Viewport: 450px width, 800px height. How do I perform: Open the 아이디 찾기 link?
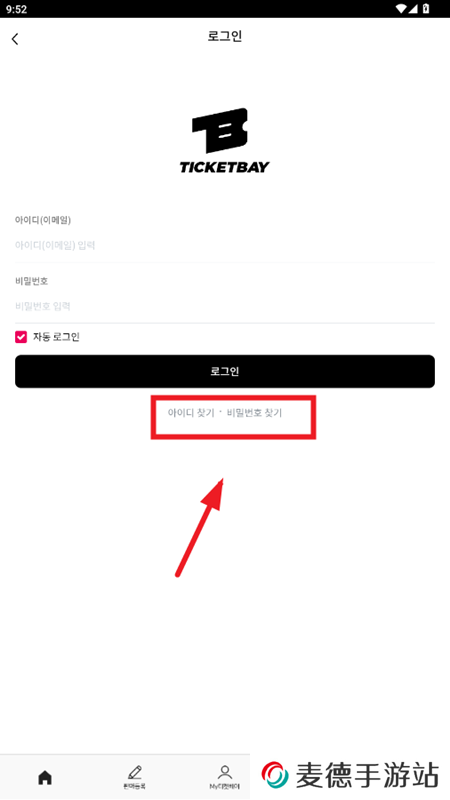(x=191, y=413)
